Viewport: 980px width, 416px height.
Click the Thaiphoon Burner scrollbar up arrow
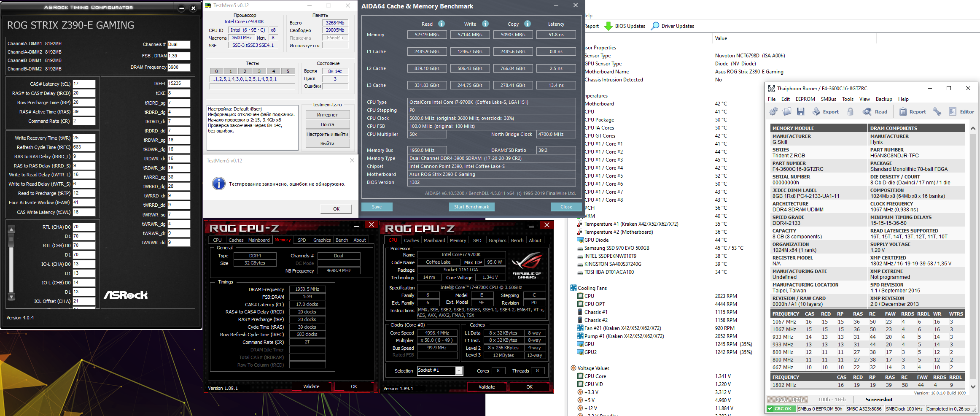pos(973,128)
